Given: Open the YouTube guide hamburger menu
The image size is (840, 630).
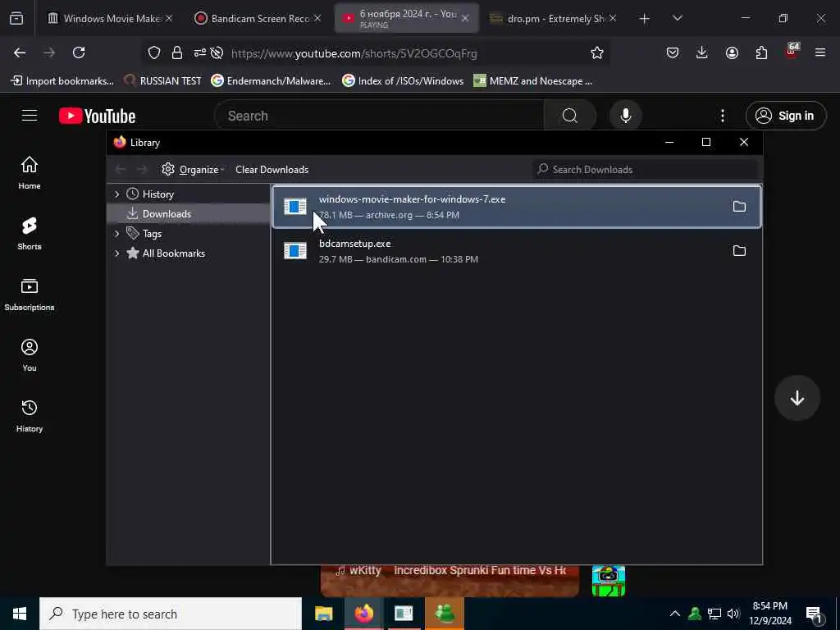Looking at the screenshot, I should click(x=30, y=116).
